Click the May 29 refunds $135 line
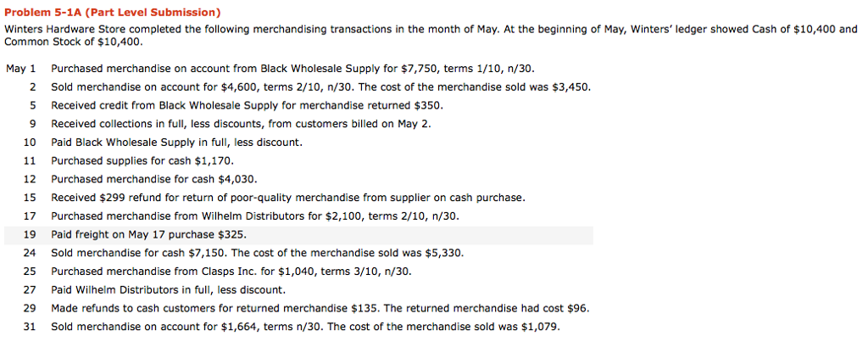The width and height of the screenshot is (868, 342). click(320, 308)
